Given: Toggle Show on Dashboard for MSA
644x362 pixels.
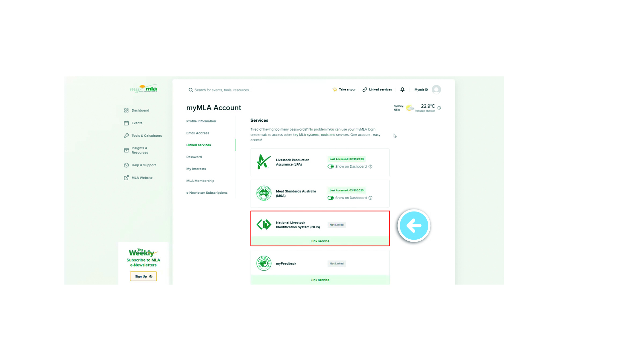Looking at the screenshot, I should coord(331,198).
